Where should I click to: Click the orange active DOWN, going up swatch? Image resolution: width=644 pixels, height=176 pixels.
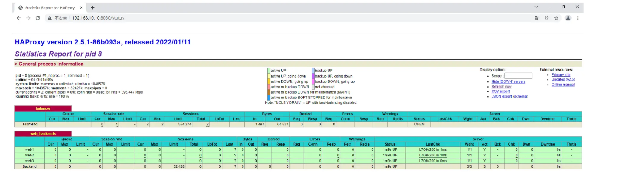[x=269, y=81]
